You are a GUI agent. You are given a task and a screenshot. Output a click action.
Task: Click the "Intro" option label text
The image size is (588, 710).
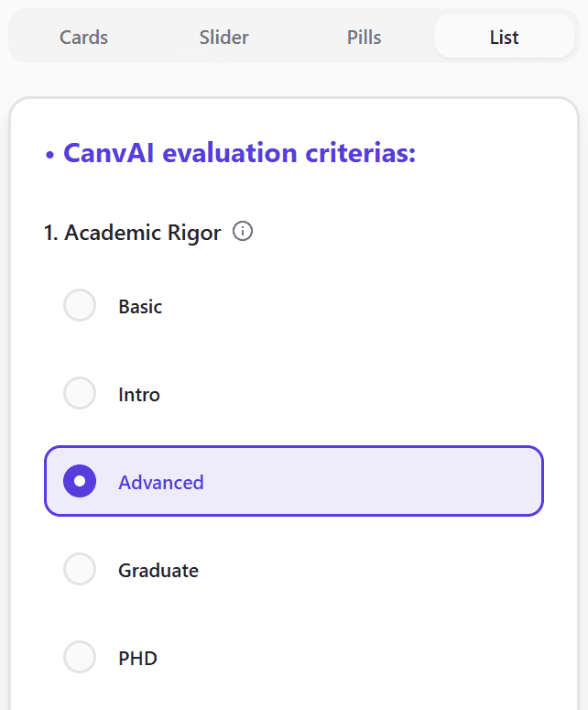tap(139, 395)
